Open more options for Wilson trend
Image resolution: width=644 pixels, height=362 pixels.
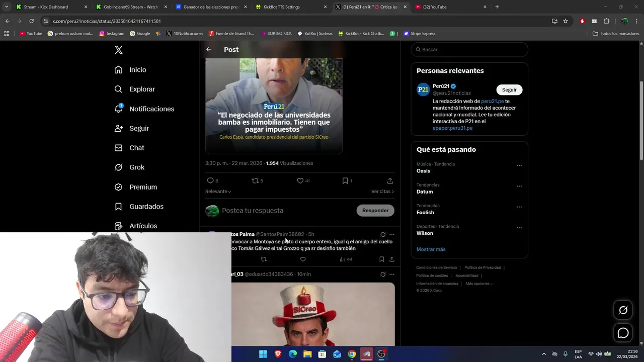519,228
